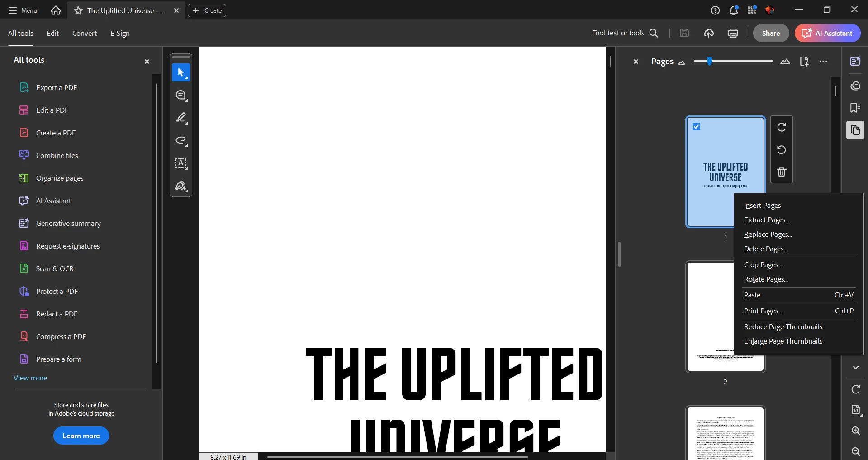Click the small mountain thumbnail-size icon
The image size is (868, 460).
[x=682, y=62]
